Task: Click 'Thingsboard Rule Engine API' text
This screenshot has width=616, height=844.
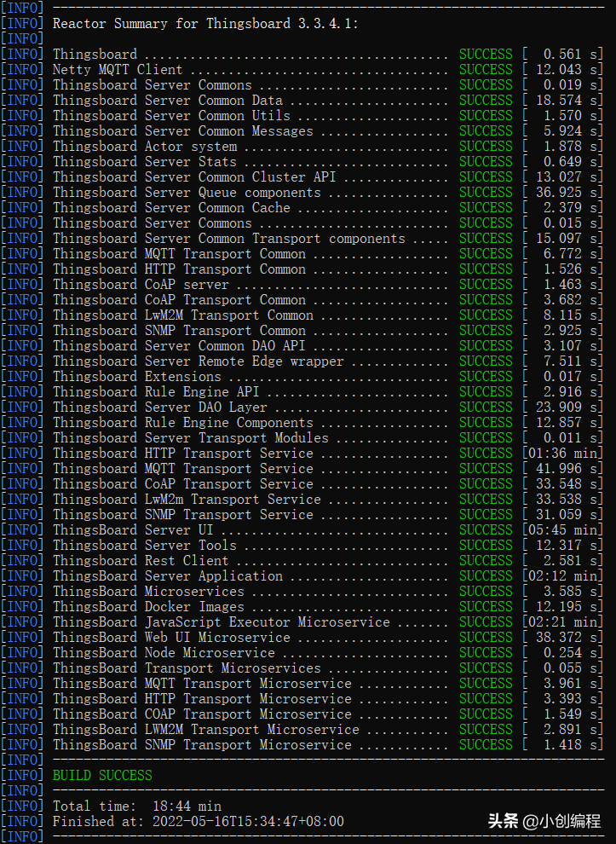Action: coord(155,392)
